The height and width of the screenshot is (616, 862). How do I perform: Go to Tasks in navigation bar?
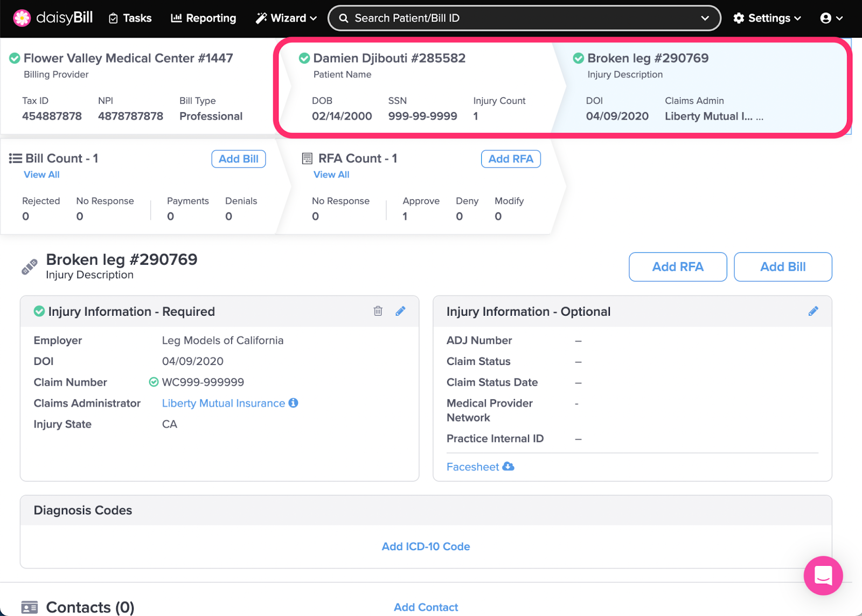point(130,18)
